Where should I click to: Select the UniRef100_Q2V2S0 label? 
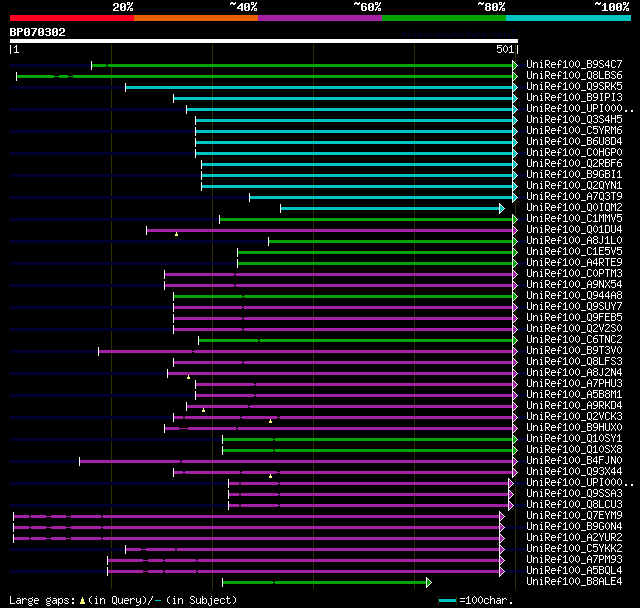click(574, 329)
